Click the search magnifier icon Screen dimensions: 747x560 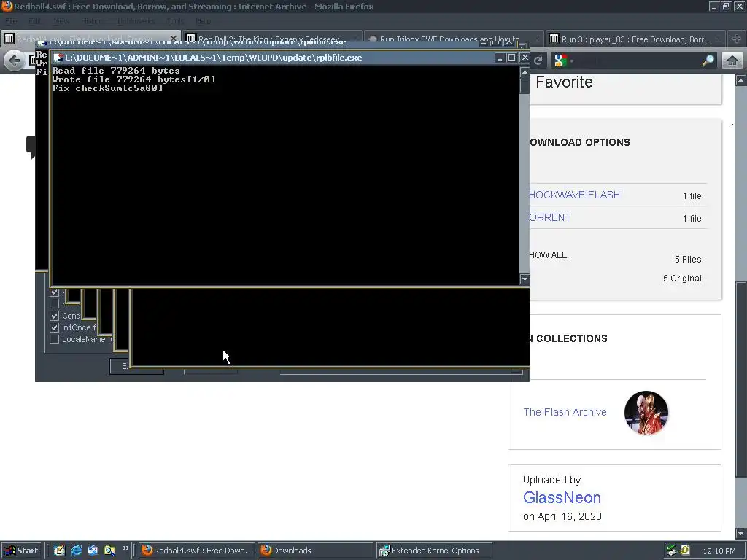point(708,61)
